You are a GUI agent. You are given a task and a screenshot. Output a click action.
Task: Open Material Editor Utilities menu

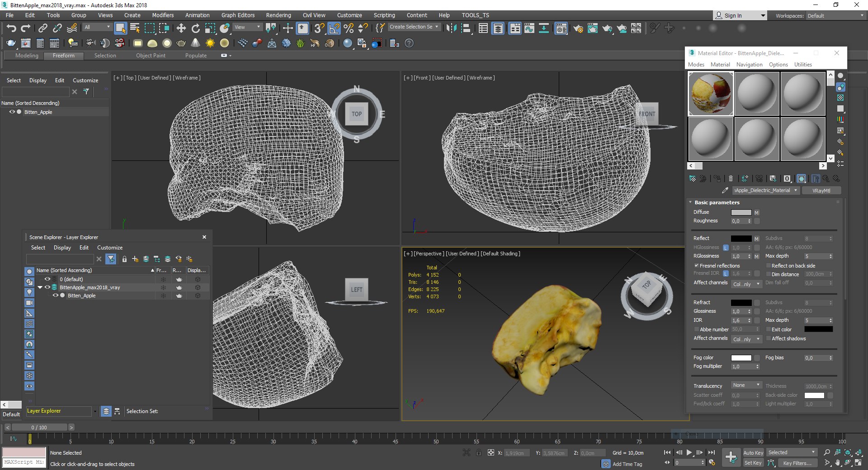803,65
